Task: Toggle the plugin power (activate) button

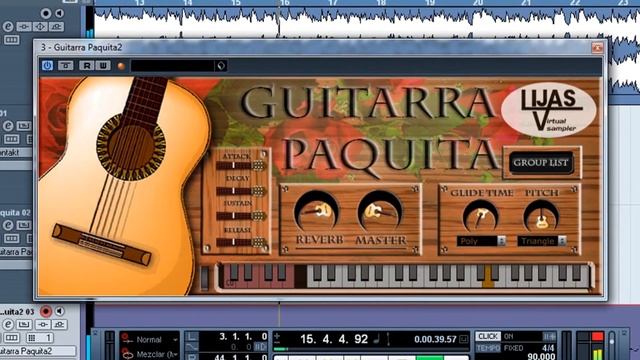Action: coord(47,65)
